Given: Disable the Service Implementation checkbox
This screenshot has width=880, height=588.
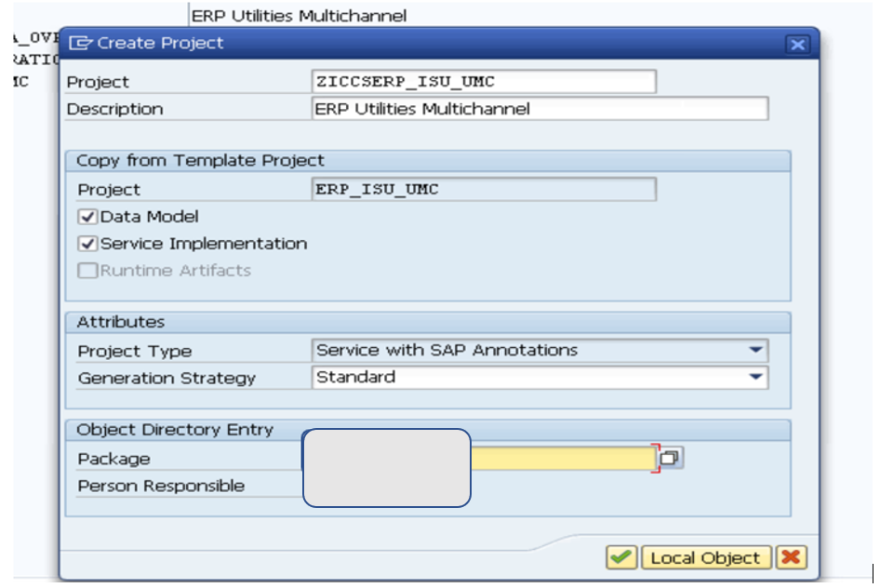Looking at the screenshot, I should pyautogui.click(x=87, y=243).
